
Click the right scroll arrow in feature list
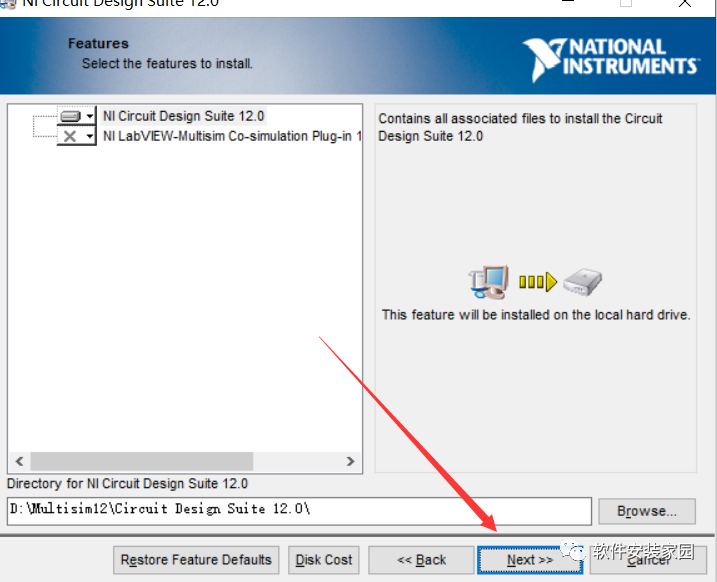[350, 461]
